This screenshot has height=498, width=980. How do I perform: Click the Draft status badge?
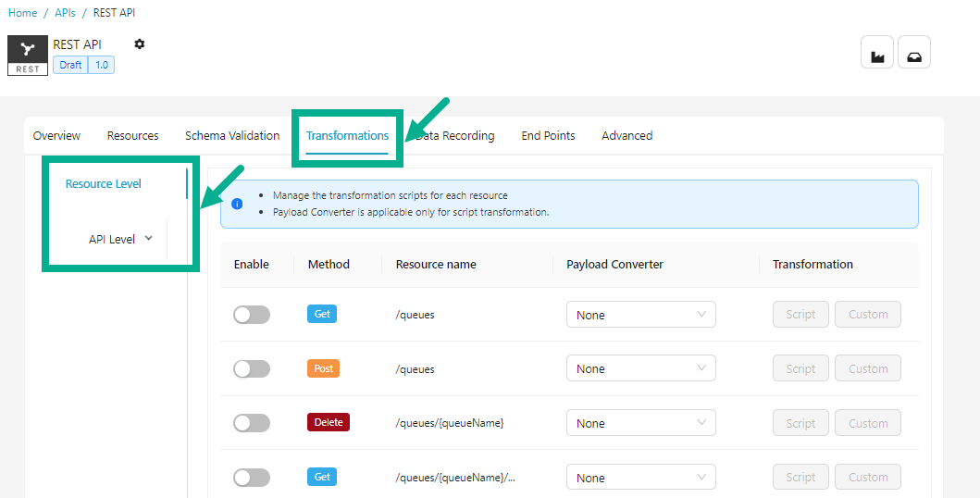(x=70, y=65)
